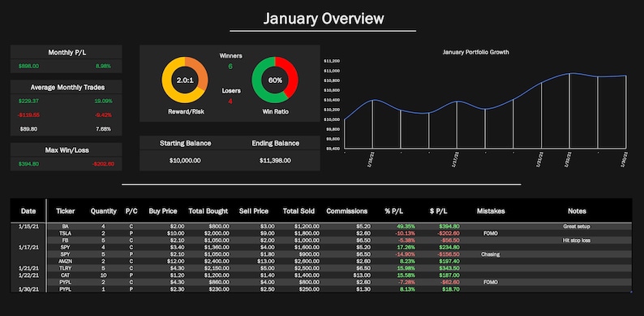The height and width of the screenshot is (316, 644).
Task: Select the Losers count of 4
Action: tap(230, 102)
